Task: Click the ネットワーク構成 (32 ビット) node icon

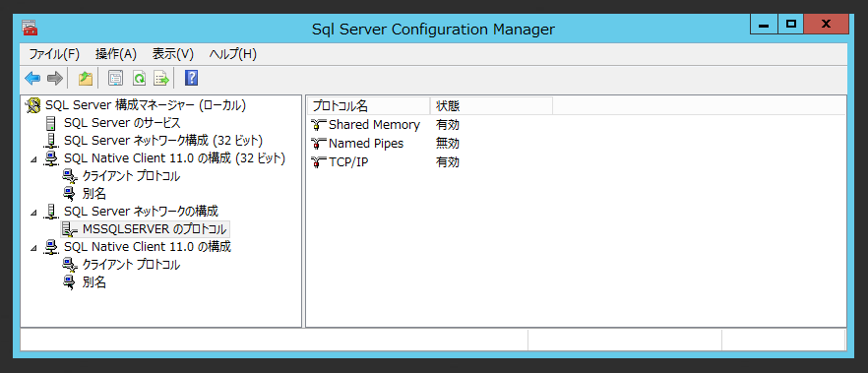Action: tap(51, 141)
